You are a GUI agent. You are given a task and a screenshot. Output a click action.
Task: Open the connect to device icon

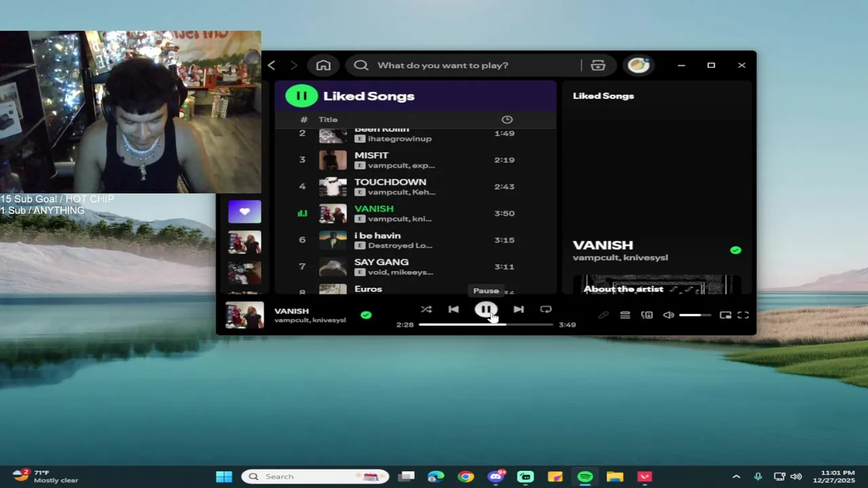coord(647,315)
